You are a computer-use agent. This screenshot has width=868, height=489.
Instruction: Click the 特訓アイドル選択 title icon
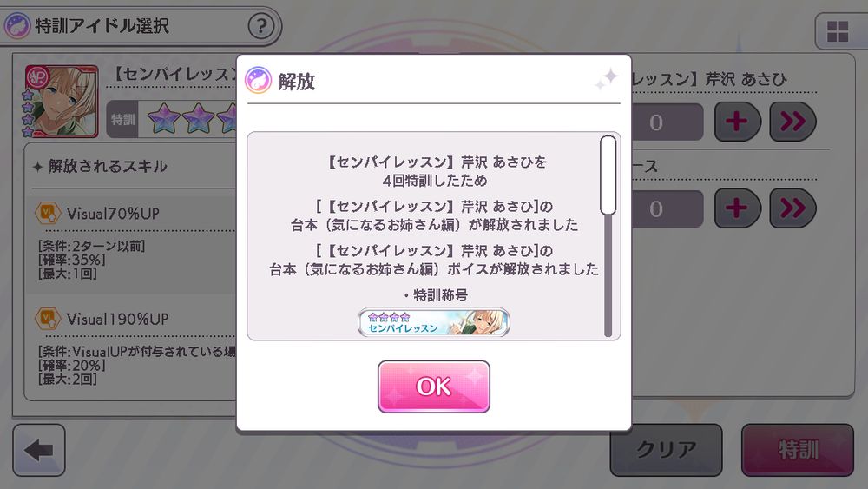(17, 26)
